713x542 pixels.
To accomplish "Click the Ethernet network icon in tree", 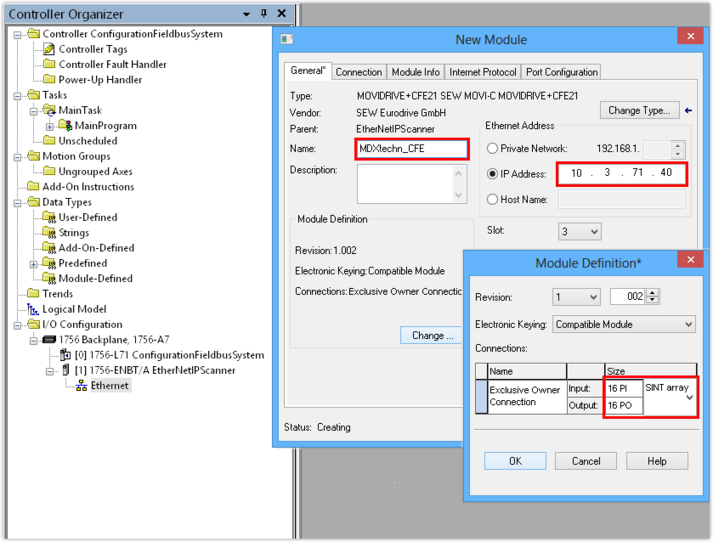I will (82, 386).
